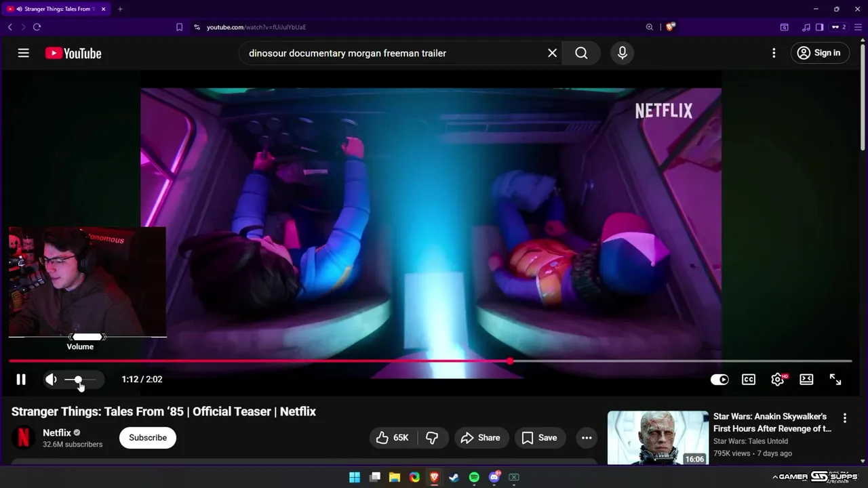Open File Explorer from the taskbar

[x=395, y=477]
